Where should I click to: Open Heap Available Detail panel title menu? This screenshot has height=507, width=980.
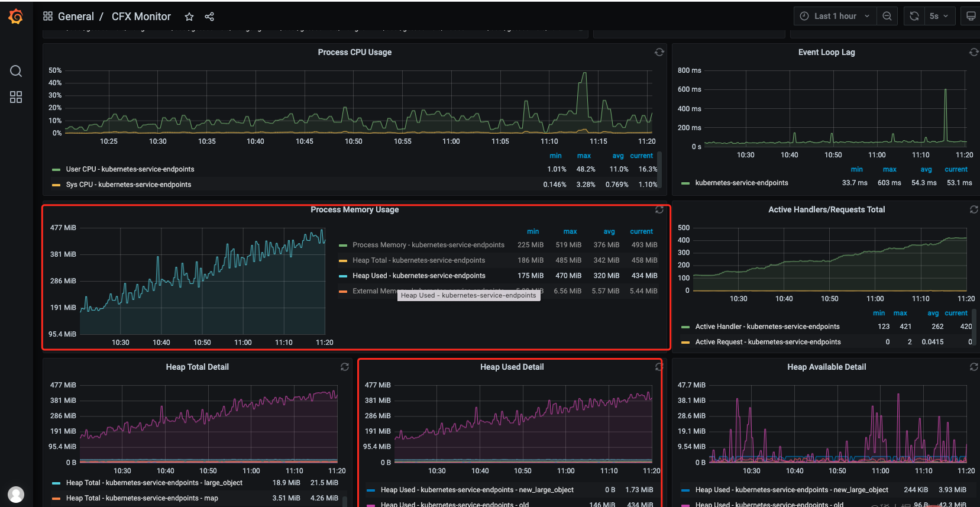click(x=826, y=367)
